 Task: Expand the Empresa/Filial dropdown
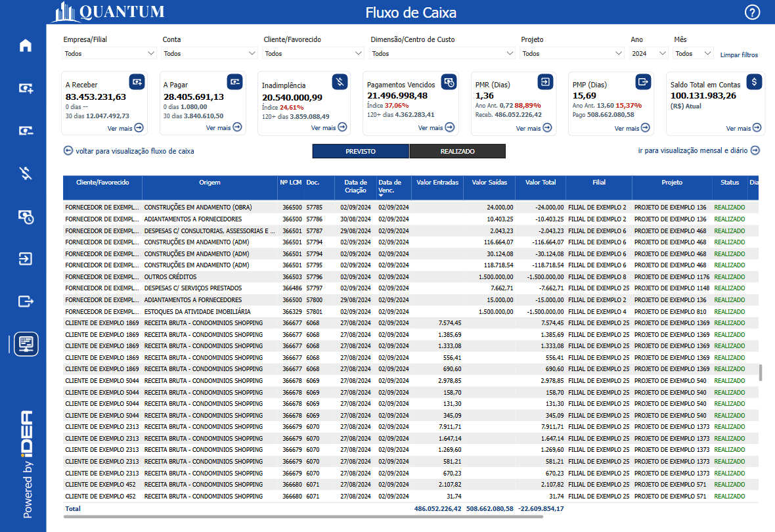(109, 53)
